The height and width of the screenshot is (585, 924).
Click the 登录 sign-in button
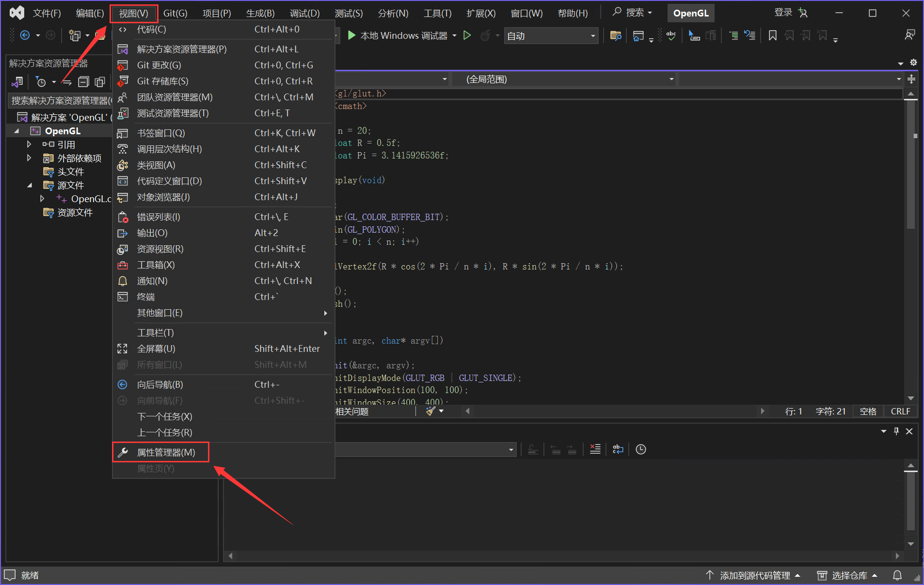click(x=790, y=13)
